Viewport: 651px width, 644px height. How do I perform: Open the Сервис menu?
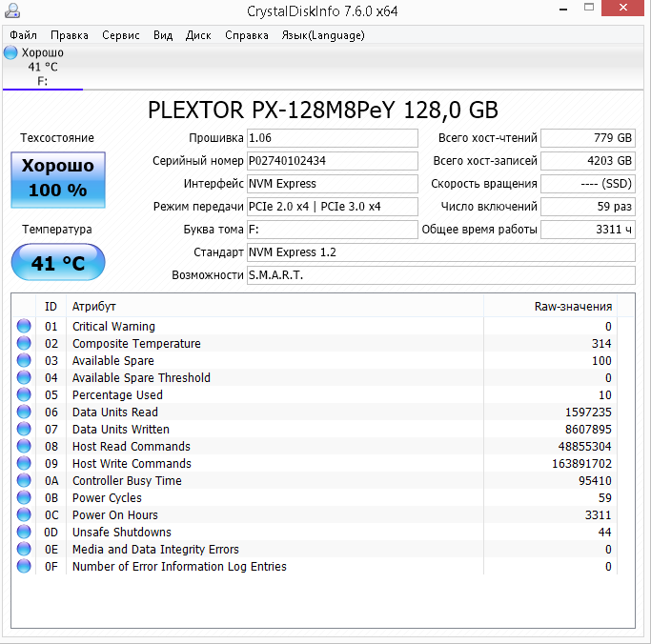[x=121, y=35]
